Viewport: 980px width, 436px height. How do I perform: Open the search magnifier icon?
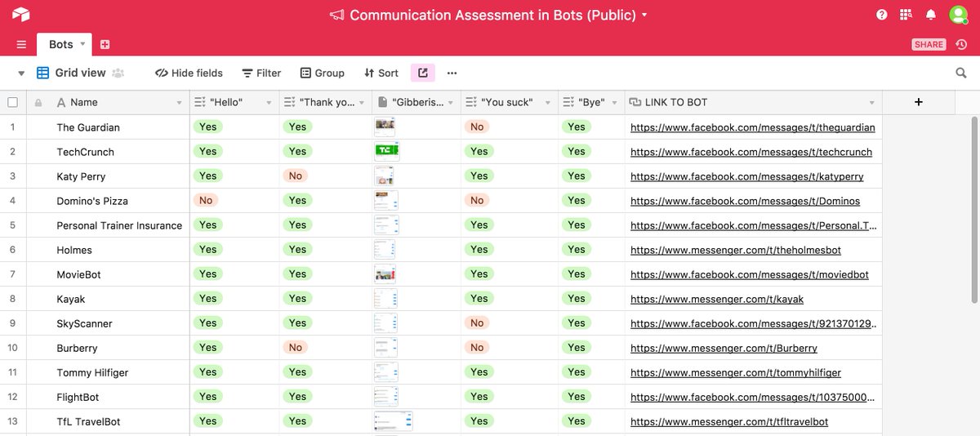961,73
